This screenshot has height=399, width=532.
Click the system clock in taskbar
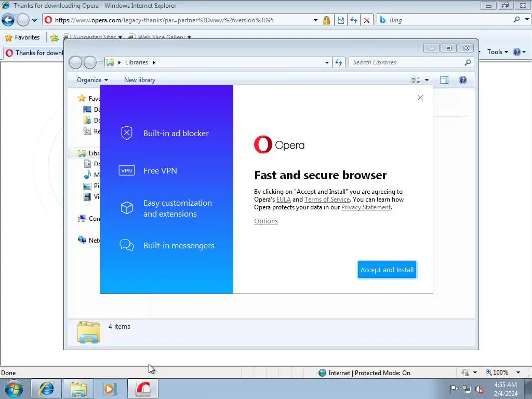[x=506, y=389]
